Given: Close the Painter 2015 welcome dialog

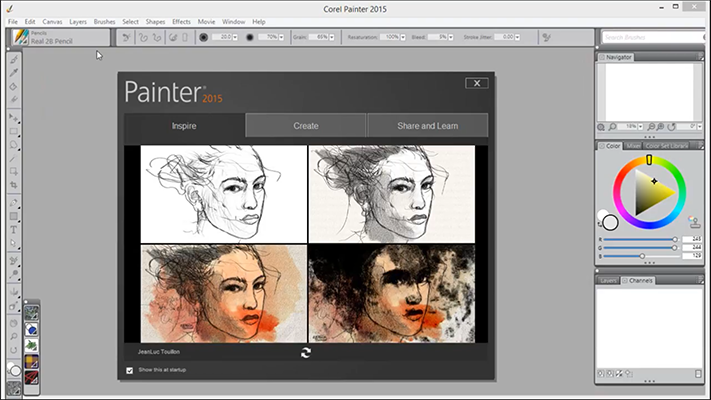Looking at the screenshot, I should [477, 83].
